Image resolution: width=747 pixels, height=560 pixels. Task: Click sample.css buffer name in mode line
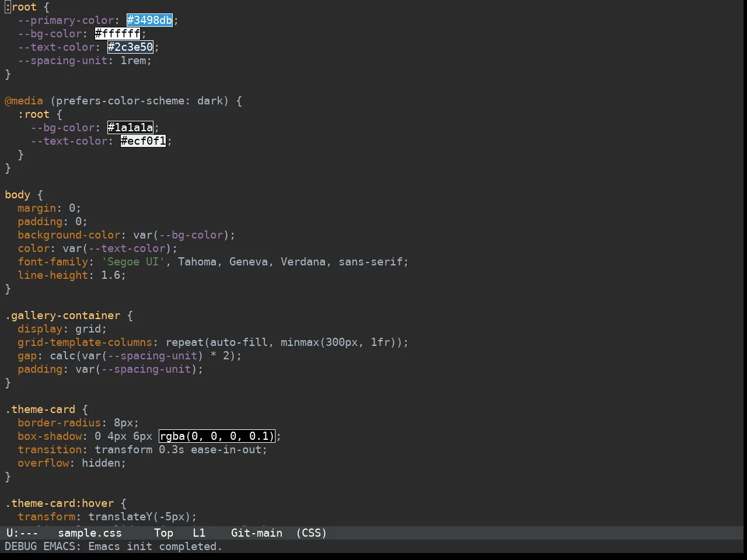(90, 533)
